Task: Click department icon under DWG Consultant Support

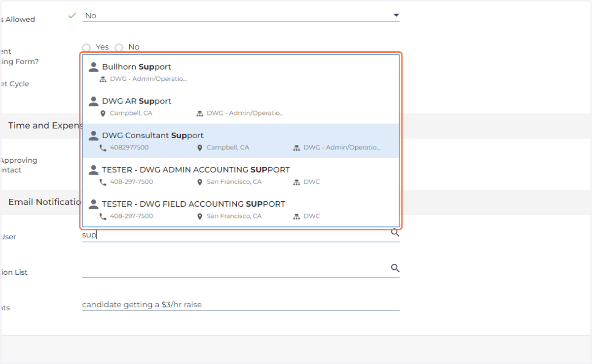Action: coord(296,147)
